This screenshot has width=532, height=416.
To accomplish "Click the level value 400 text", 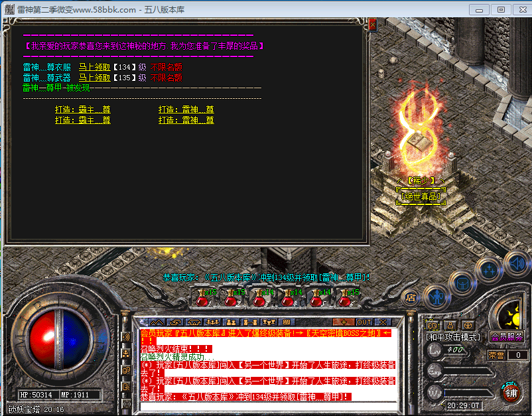I will (455, 350).
